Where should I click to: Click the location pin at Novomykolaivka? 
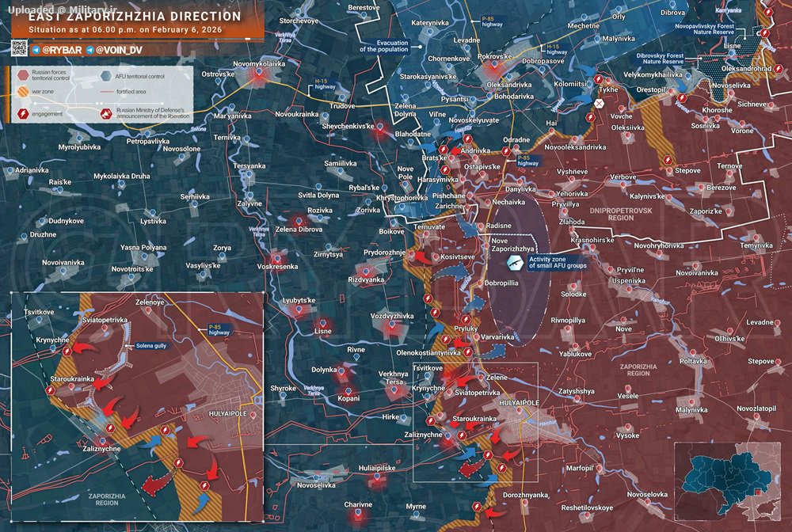point(259,73)
